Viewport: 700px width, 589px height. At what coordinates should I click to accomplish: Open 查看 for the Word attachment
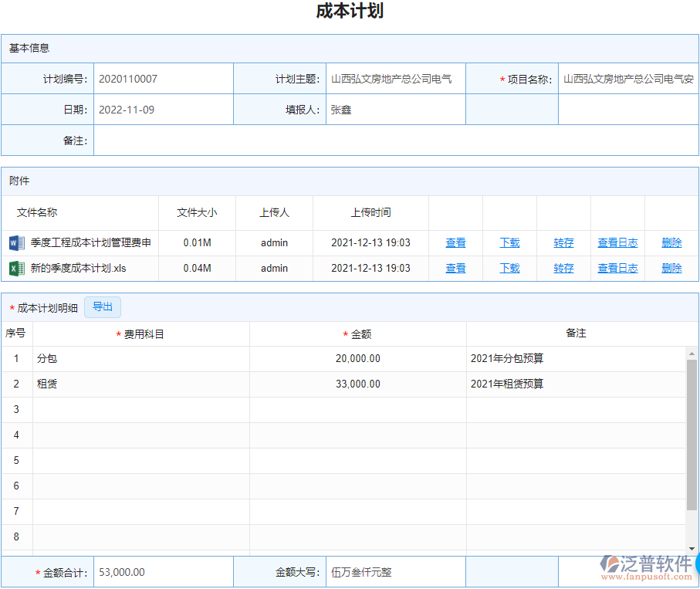[x=455, y=242]
